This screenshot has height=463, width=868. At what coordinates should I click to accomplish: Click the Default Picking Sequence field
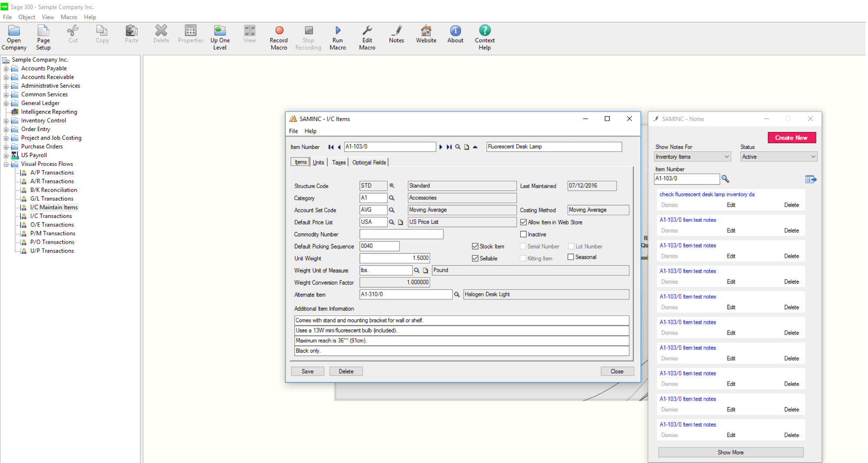click(380, 246)
